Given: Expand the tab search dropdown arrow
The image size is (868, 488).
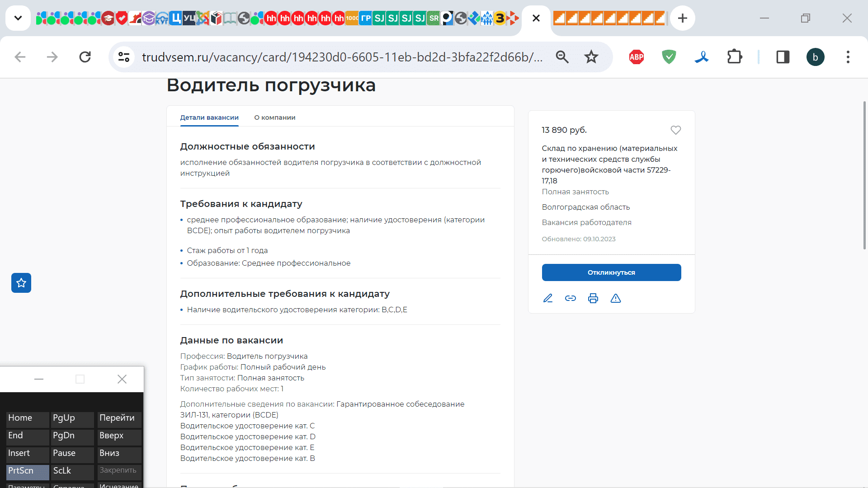Looking at the screenshot, I should pyautogui.click(x=18, y=18).
